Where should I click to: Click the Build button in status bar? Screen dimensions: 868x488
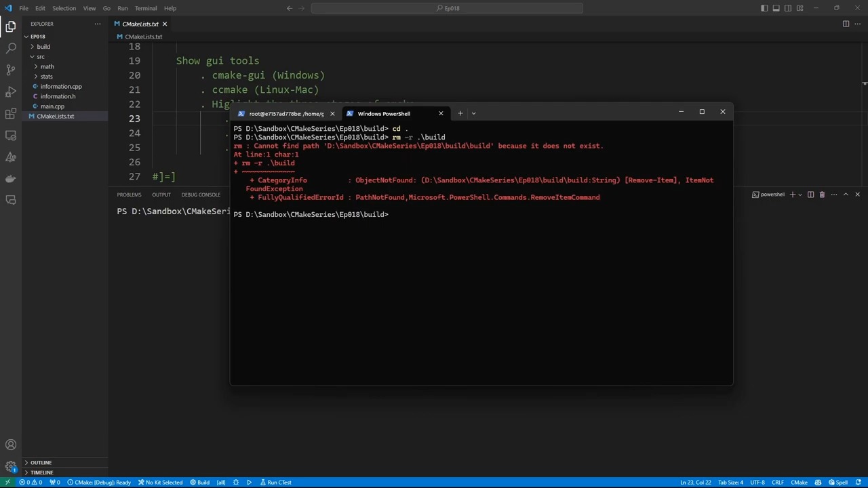[x=199, y=483]
